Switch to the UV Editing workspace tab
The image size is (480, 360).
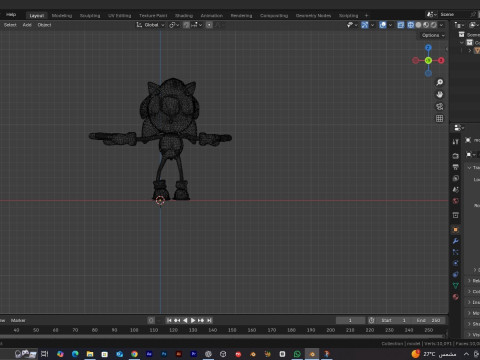(119, 16)
